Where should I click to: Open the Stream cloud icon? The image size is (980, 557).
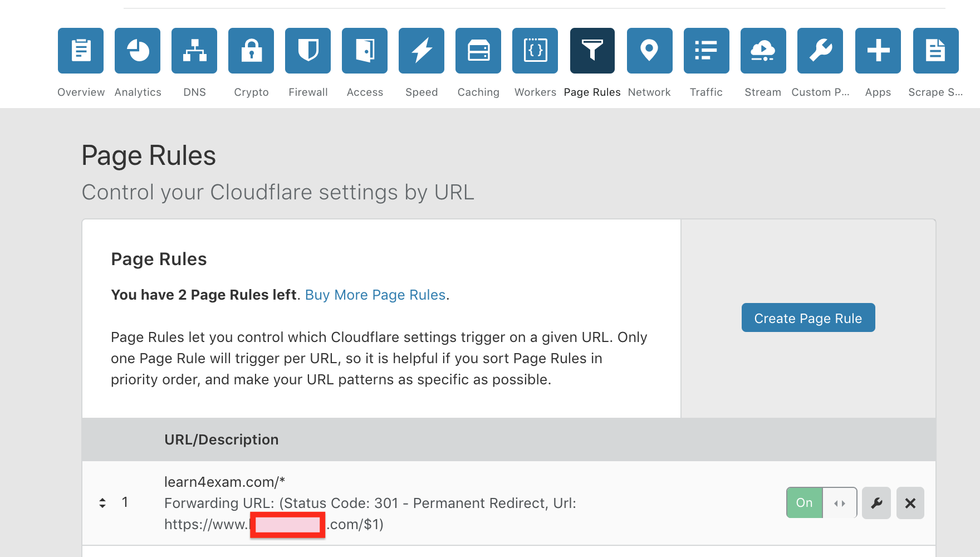coord(763,51)
